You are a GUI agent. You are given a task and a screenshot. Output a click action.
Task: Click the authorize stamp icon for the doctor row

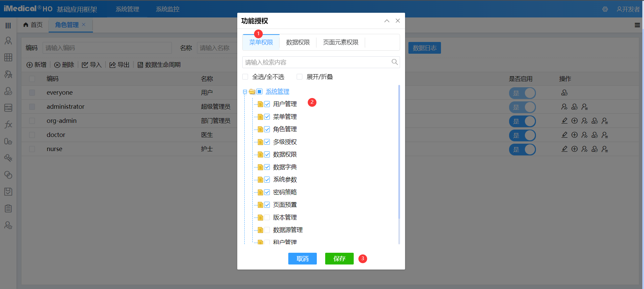595,135
